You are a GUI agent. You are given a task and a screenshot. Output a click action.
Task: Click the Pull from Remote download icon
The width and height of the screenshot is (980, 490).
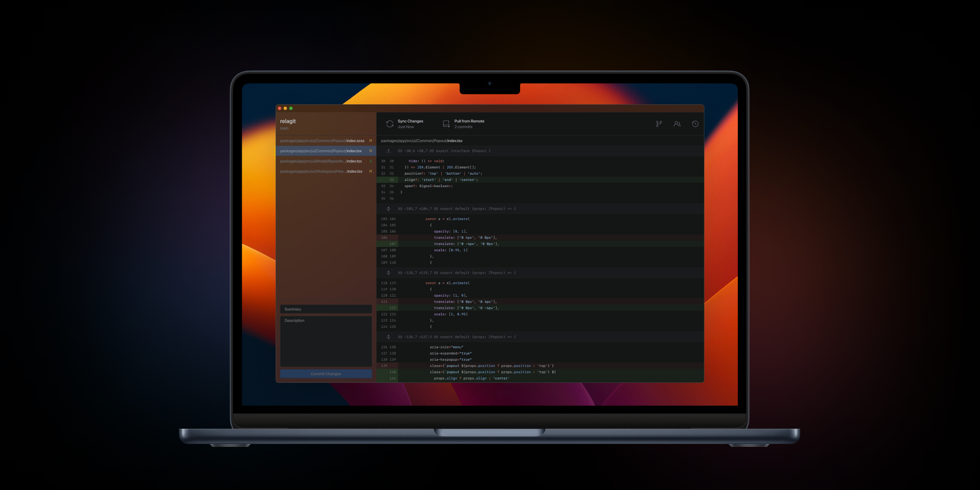pos(446,124)
